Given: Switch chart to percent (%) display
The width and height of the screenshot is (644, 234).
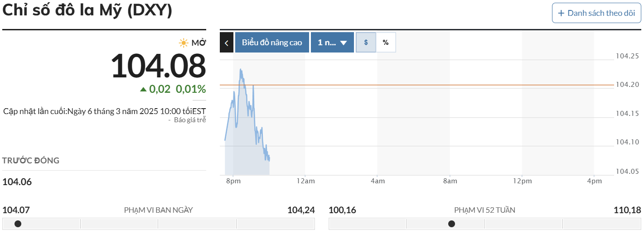Looking at the screenshot, I should 386,43.
